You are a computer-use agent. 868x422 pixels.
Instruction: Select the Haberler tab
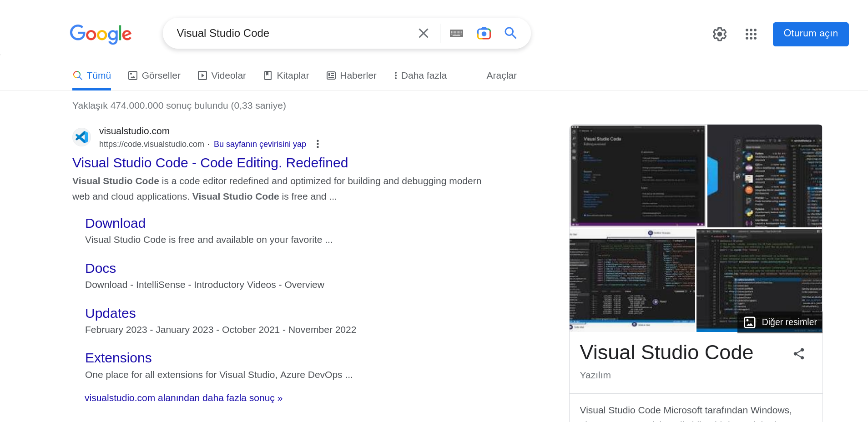(x=352, y=75)
